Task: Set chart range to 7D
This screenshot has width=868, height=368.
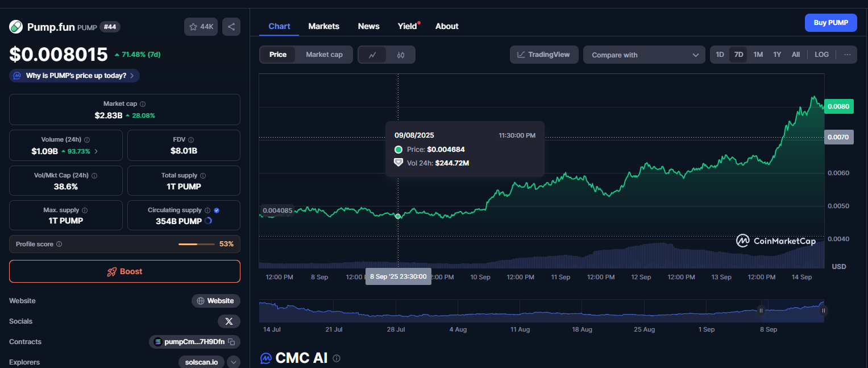Action: (x=738, y=55)
